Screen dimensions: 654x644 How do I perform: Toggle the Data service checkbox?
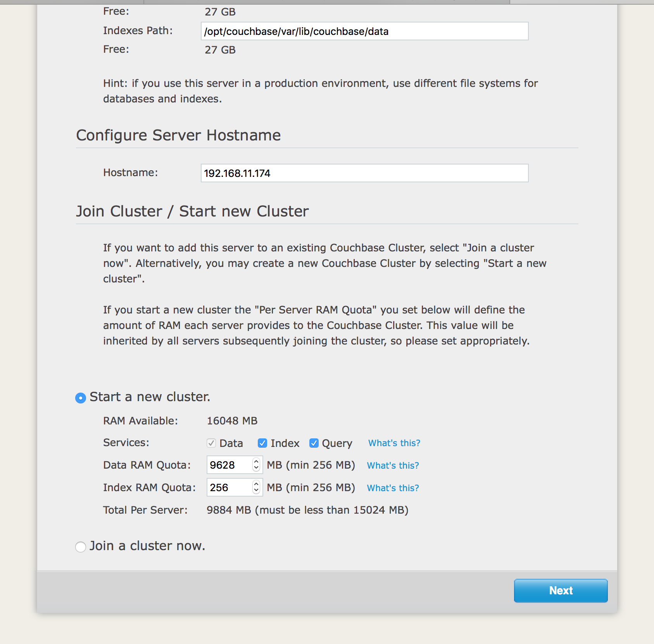point(211,443)
